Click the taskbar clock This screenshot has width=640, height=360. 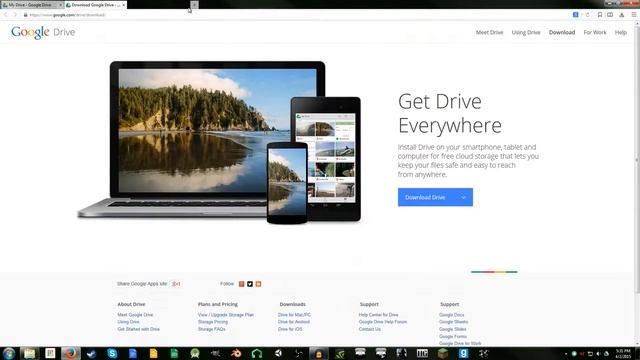tap(623, 353)
